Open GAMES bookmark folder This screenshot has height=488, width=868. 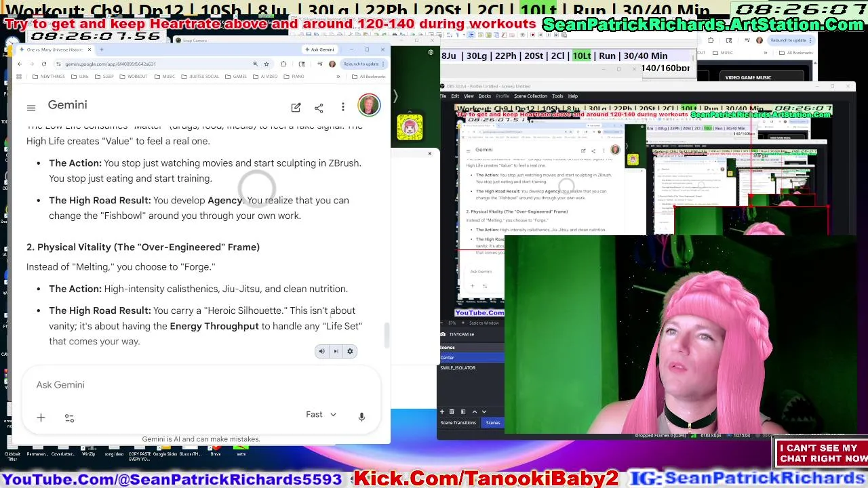tap(237, 77)
